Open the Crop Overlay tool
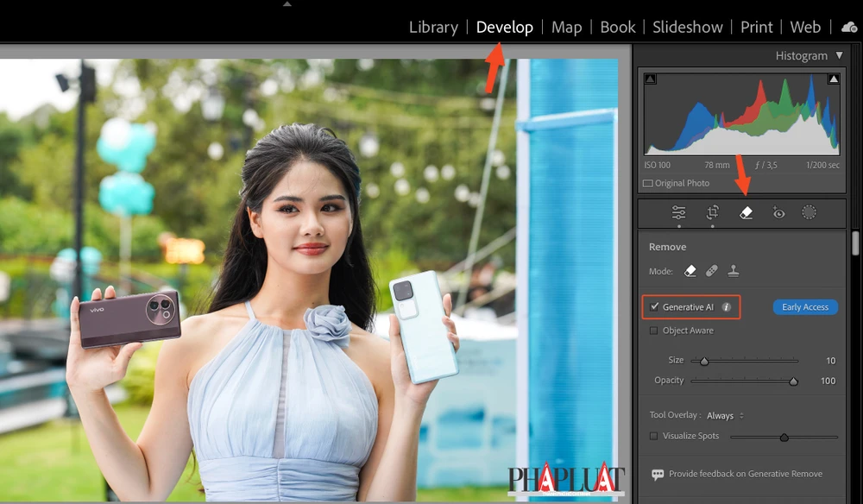The width and height of the screenshot is (863, 504). point(711,212)
